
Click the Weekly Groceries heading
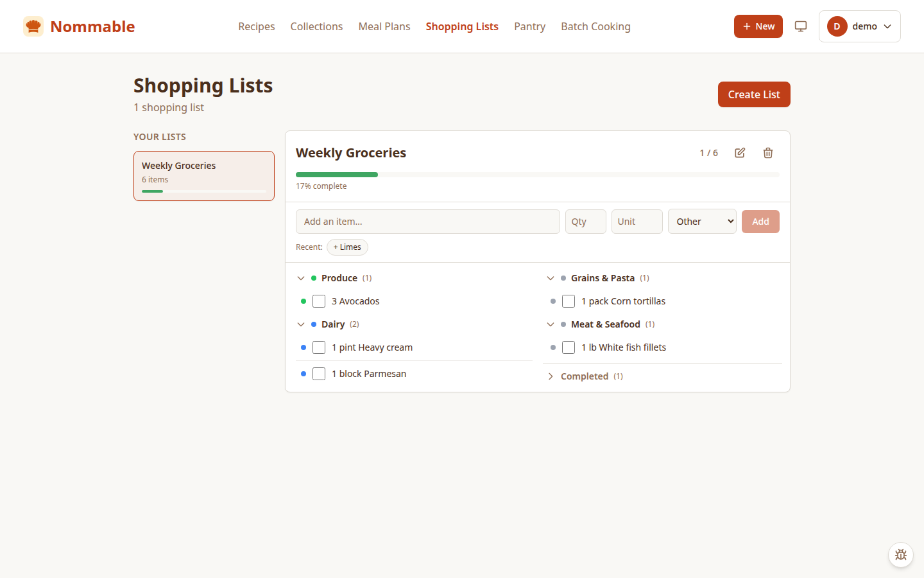[351, 153]
